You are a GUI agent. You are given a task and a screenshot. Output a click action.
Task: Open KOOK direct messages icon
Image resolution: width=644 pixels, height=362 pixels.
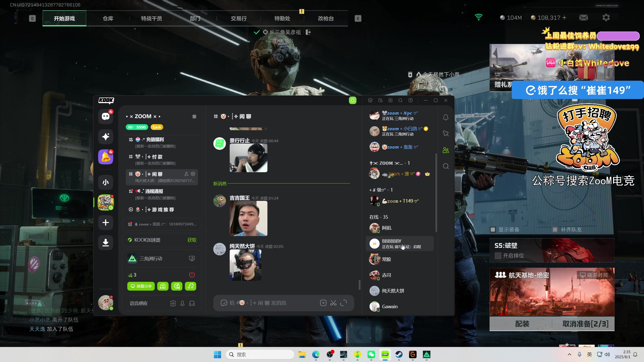(x=106, y=116)
